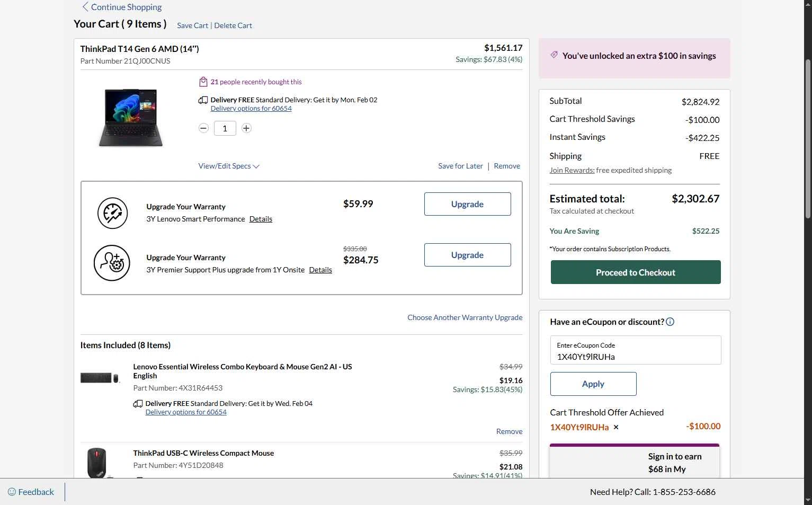Screen dimensions: 812x505
Task: Open ThinkPad T14 Gen 6 AMD product title
Action: (x=139, y=49)
